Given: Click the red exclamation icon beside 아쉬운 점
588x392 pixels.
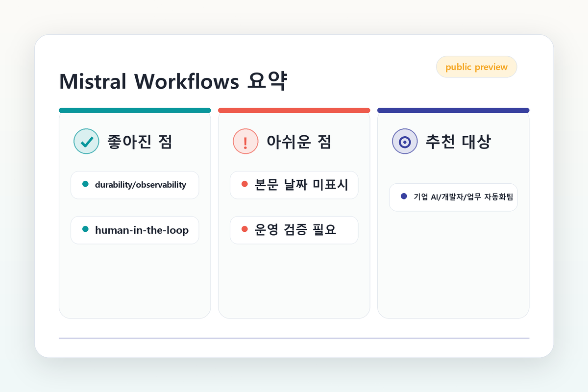Looking at the screenshot, I should coord(245,141).
